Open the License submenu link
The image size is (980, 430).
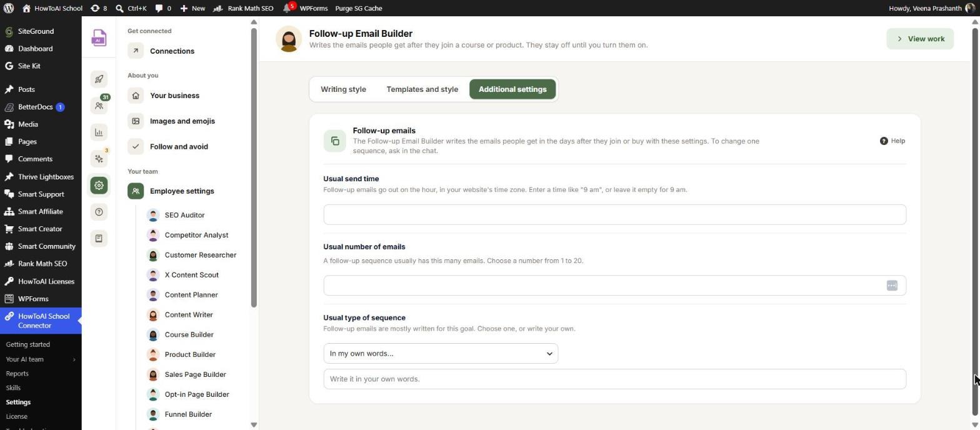tap(16, 417)
